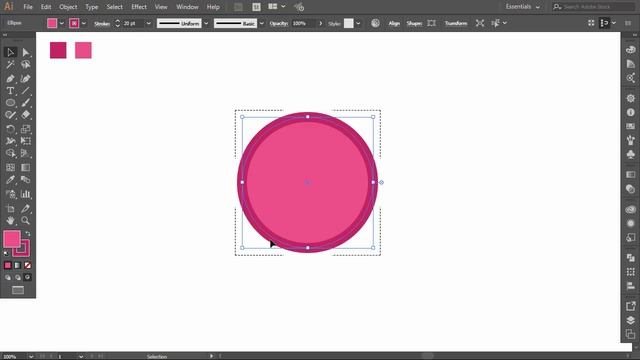
Task: Choose the Lasso tool
Action: [26, 64]
